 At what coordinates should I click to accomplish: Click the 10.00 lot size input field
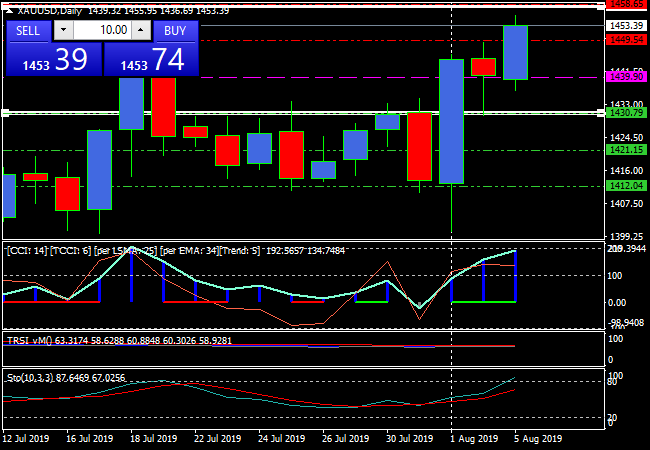click(101, 30)
